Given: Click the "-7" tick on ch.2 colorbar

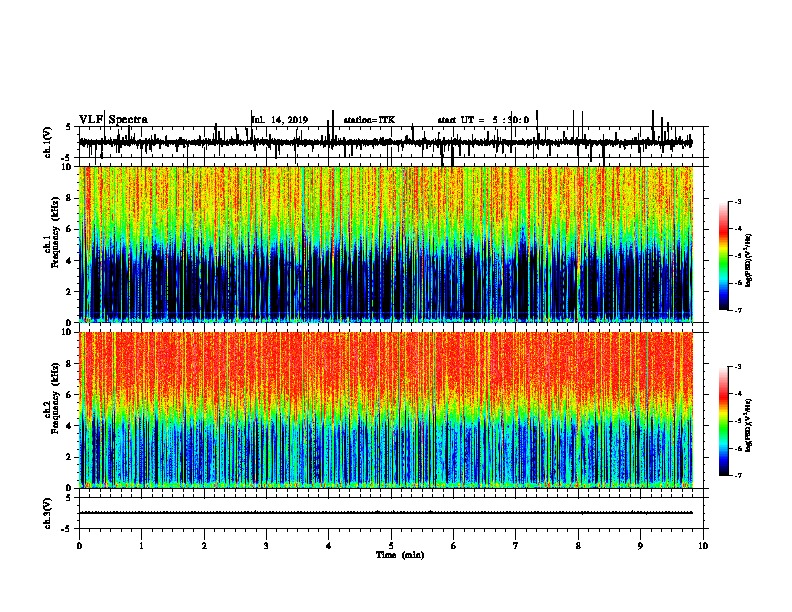Looking at the screenshot, I should pos(739,476).
